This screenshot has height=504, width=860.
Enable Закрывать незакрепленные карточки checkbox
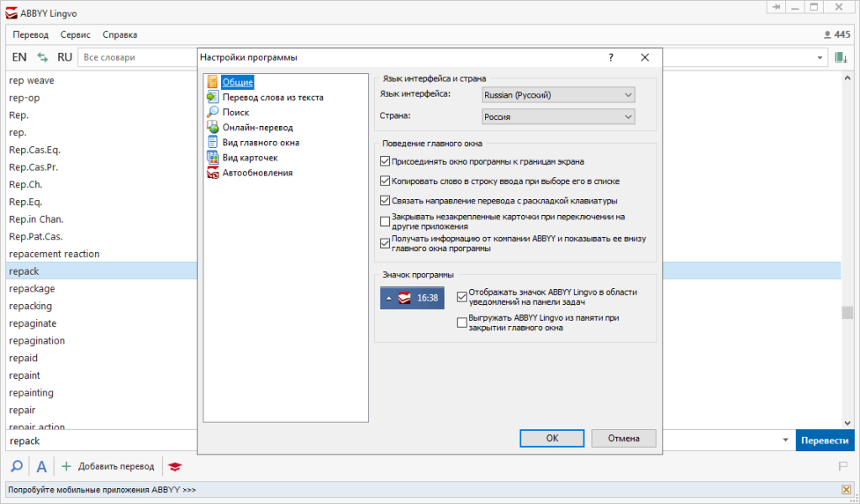coord(385,221)
